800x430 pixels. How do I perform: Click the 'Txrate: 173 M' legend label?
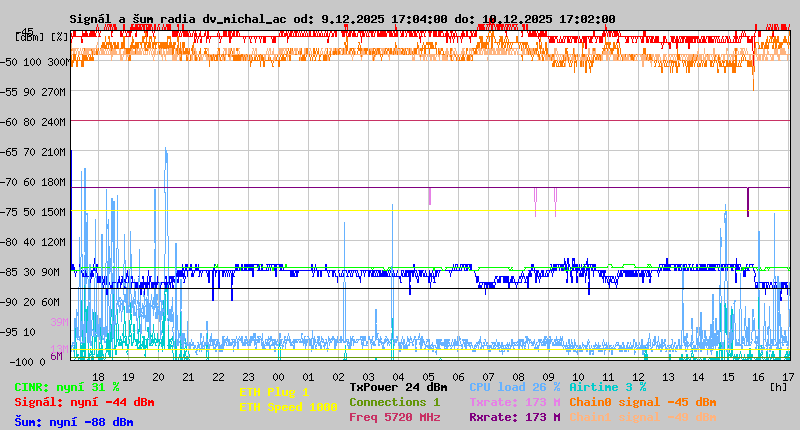pyautogui.click(x=514, y=402)
